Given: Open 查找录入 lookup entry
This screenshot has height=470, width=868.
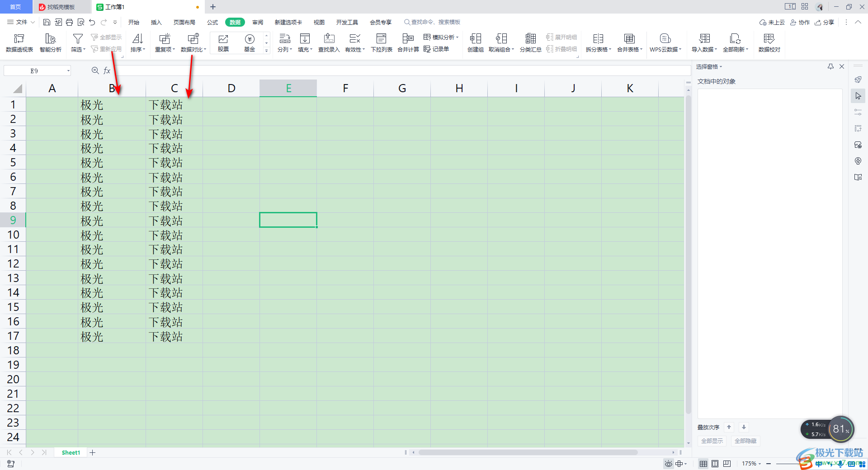Looking at the screenshot, I should pos(329,43).
